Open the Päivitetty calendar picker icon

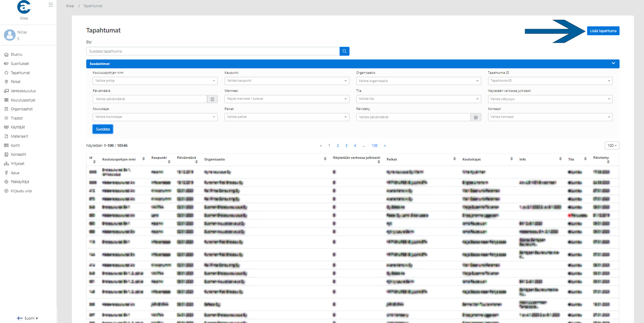tap(475, 117)
